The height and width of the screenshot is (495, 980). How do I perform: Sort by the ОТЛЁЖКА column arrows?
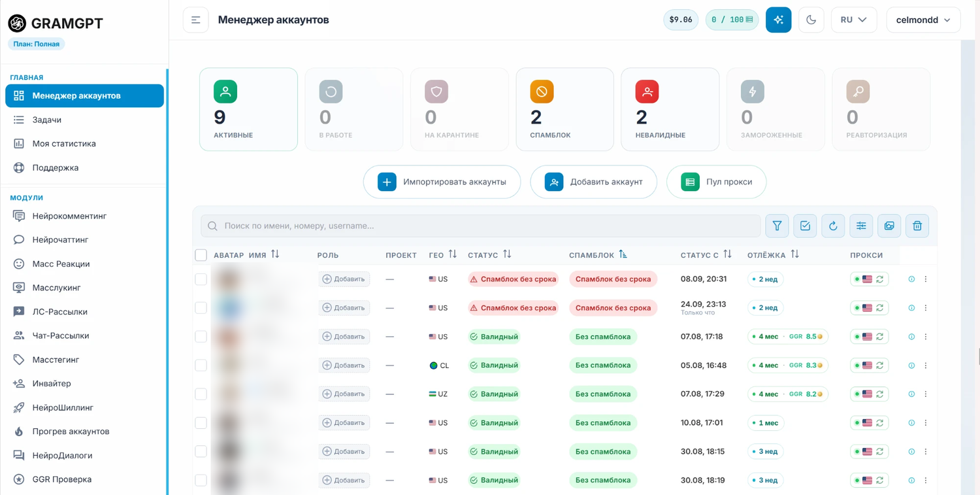click(x=794, y=254)
